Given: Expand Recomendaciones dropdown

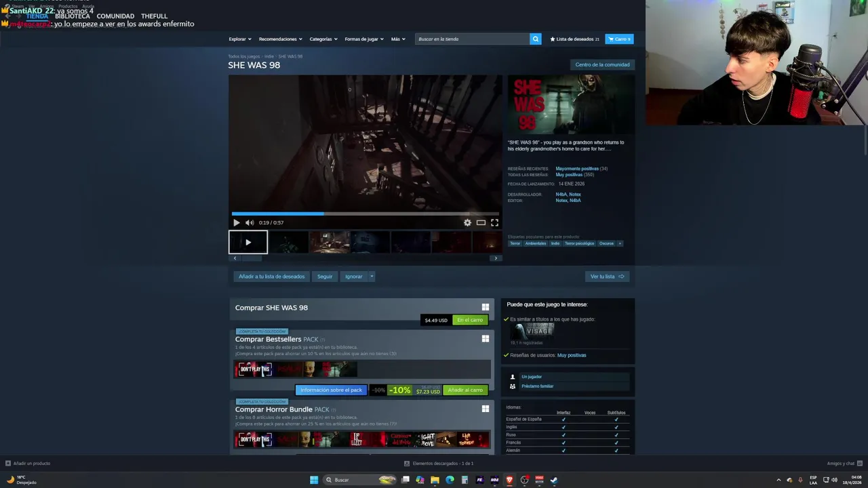Looking at the screenshot, I should click(281, 39).
